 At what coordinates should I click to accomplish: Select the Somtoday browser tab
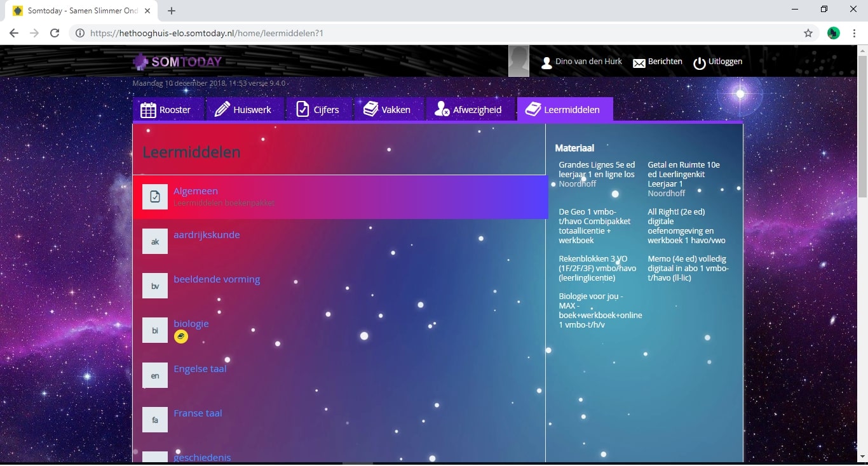[76, 11]
